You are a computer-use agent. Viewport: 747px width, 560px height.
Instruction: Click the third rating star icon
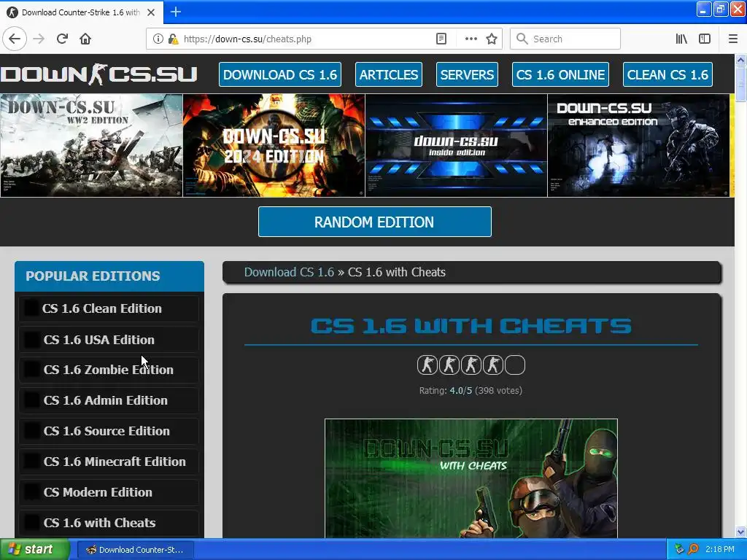click(x=471, y=365)
